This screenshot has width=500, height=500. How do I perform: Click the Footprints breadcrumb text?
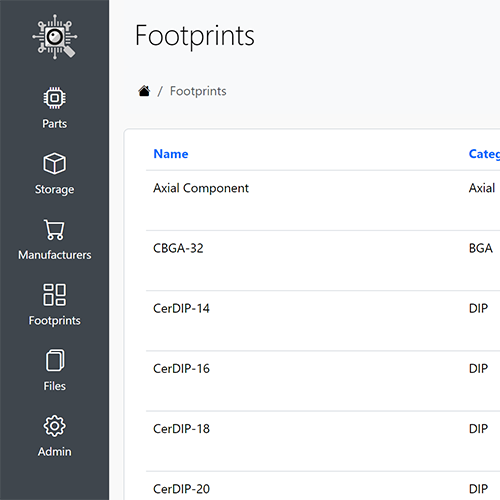point(198,91)
